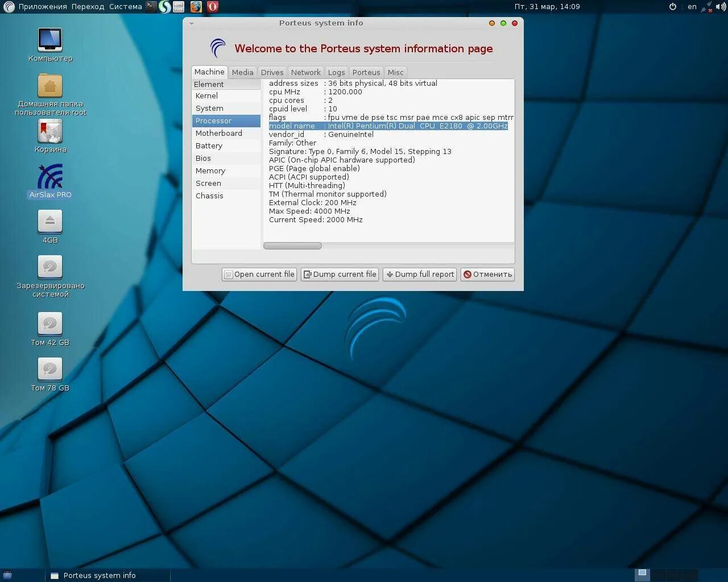Click the 'HTT (Multi-threading)' line
The width and height of the screenshot is (728, 582).
click(x=307, y=185)
